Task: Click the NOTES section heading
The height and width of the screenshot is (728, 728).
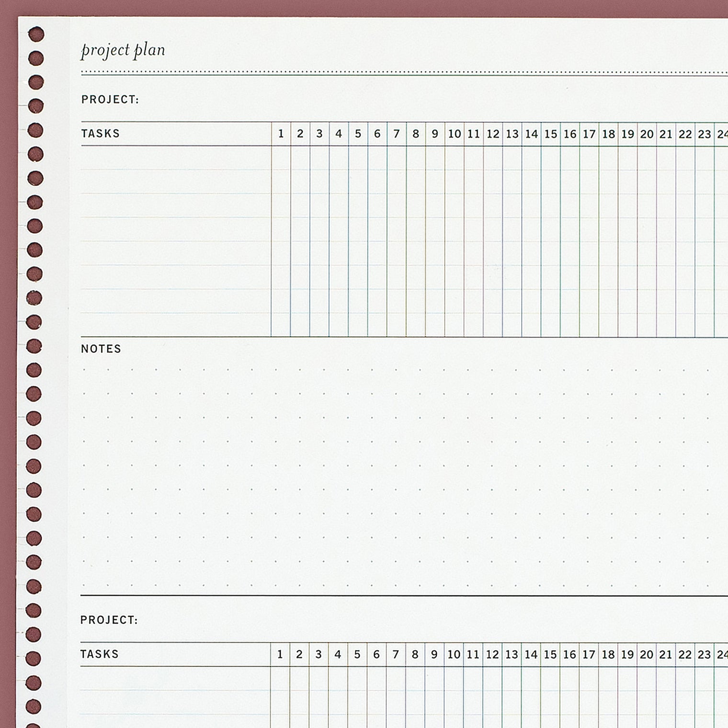Action: tap(101, 349)
